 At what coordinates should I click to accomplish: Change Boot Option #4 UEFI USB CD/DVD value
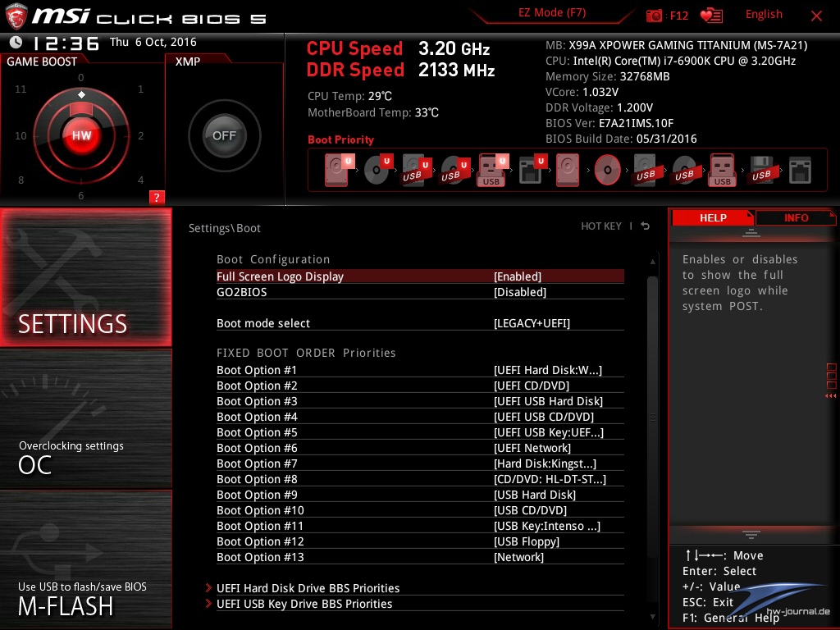coord(544,416)
